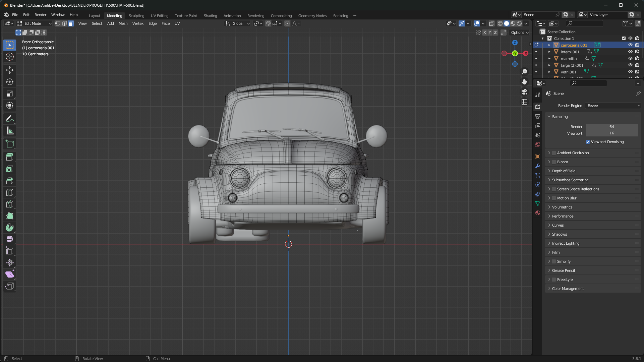The height and width of the screenshot is (362, 644).
Task: Toggle Viewport Denoising checkbox
Action: [588, 142]
